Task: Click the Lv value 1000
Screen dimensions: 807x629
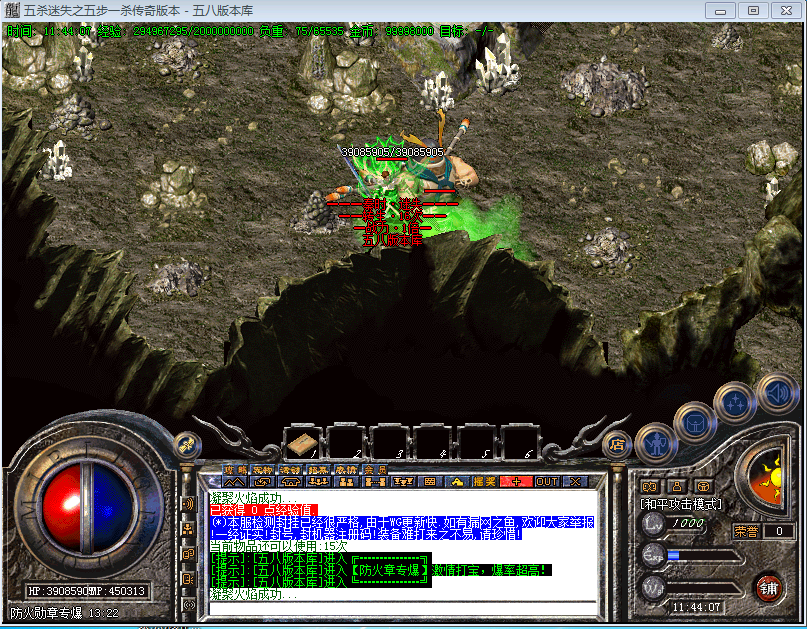Action: tap(688, 523)
